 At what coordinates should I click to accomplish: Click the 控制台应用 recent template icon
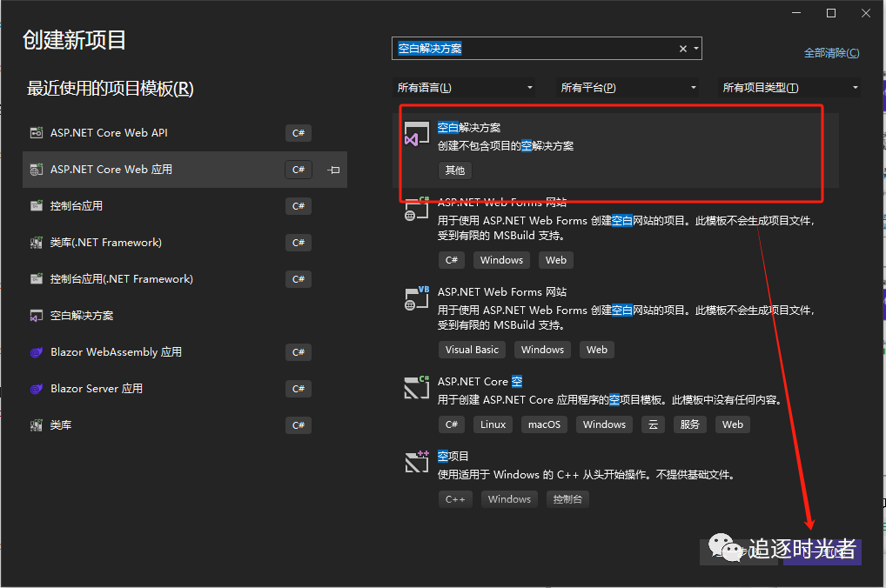37,205
